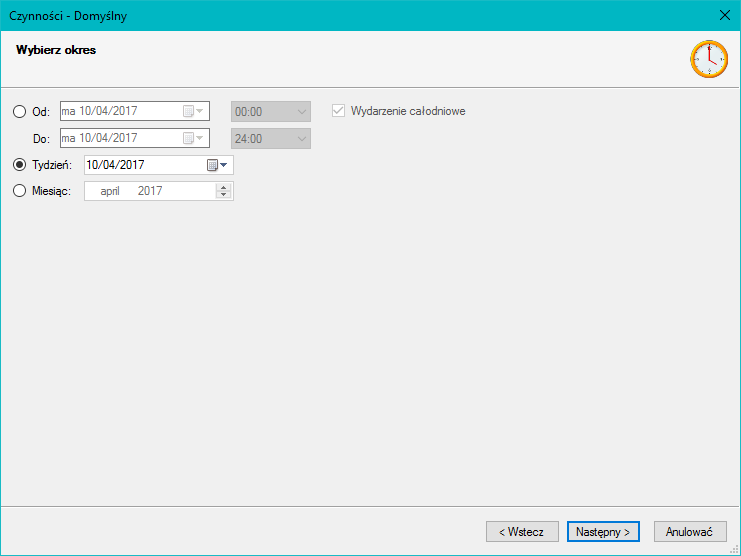The height and width of the screenshot is (556, 741).
Task: Proceed with the Następny button
Action: point(602,532)
